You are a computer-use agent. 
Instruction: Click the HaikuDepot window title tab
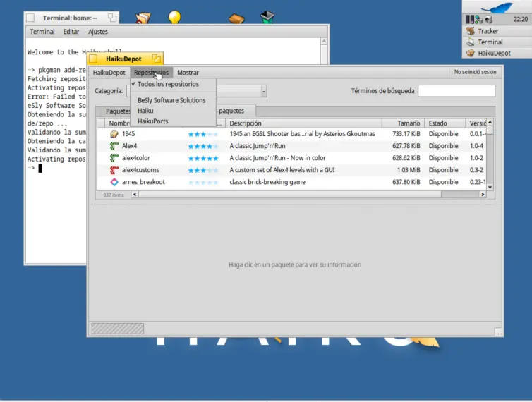coord(123,59)
